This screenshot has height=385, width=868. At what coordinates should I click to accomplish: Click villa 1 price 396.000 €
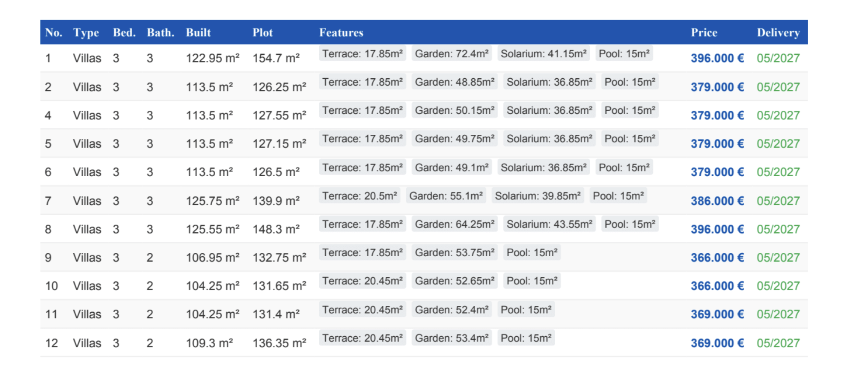[717, 58]
